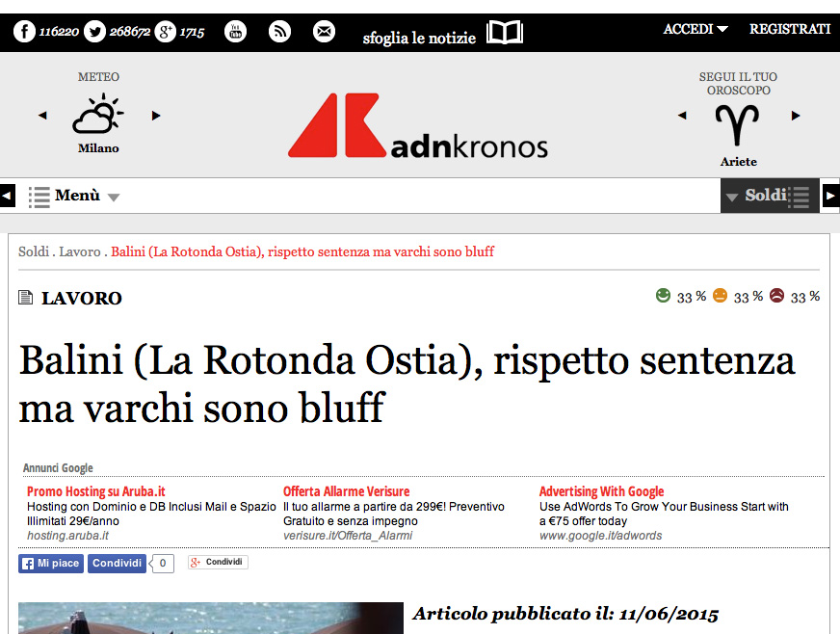Open the Soldi breadcrumb link
Viewport: 840px width, 634px height.
(x=33, y=251)
